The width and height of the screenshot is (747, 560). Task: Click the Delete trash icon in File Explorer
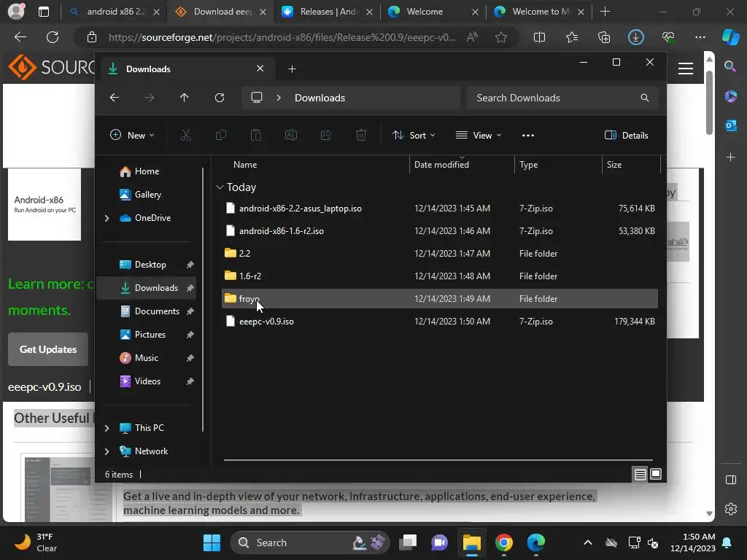click(361, 135)
